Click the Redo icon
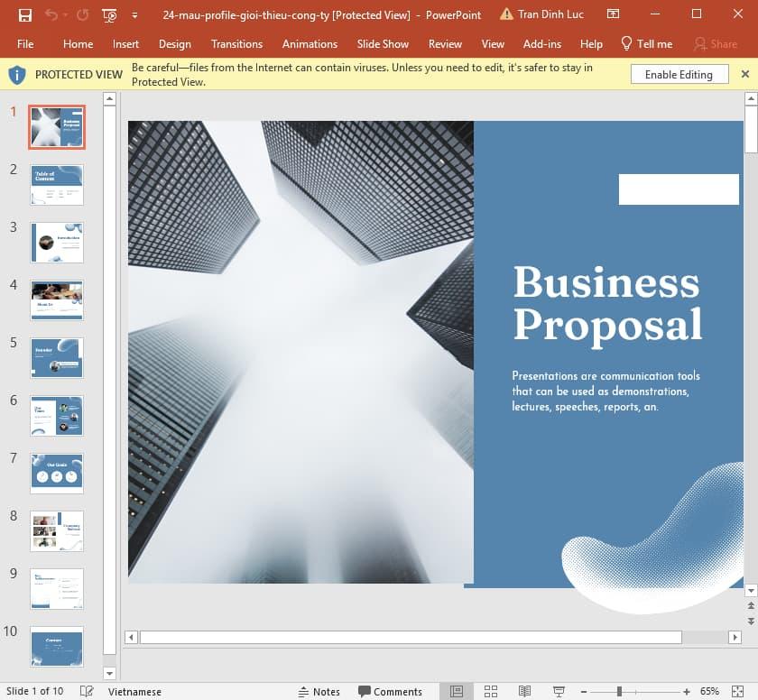This screenshot has height=700, width=758. click(x=84, y=15)
